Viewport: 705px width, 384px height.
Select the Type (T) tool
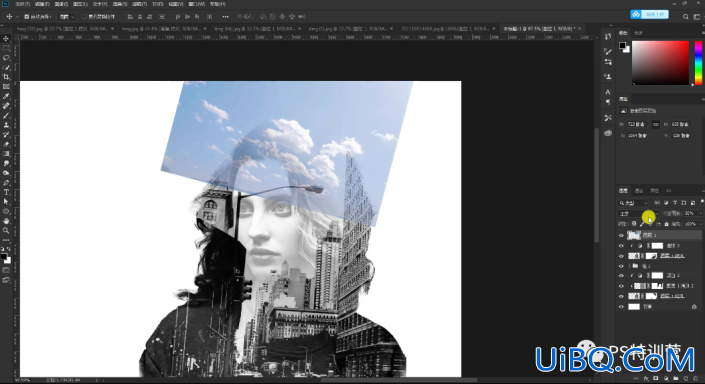[6, 192]
